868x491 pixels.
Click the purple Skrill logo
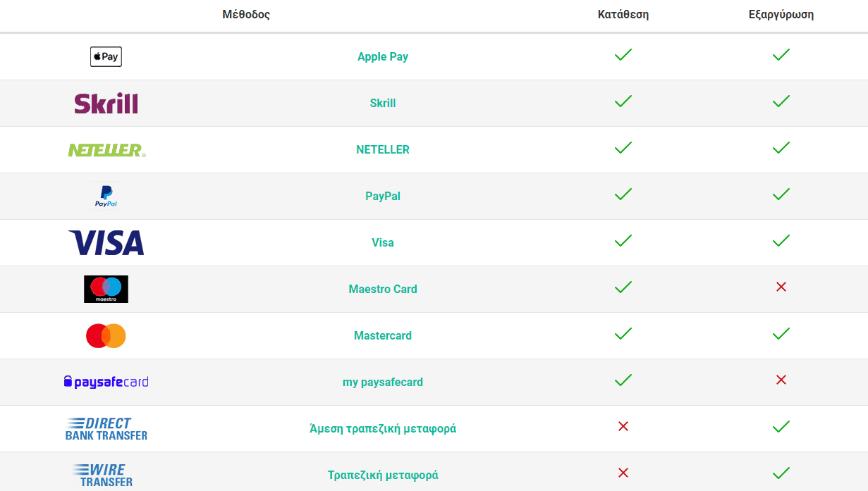pos(106,104)
